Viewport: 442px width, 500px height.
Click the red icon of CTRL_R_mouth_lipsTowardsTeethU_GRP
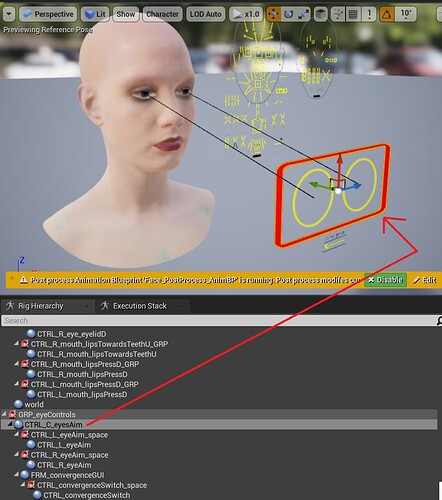point(25,344)
